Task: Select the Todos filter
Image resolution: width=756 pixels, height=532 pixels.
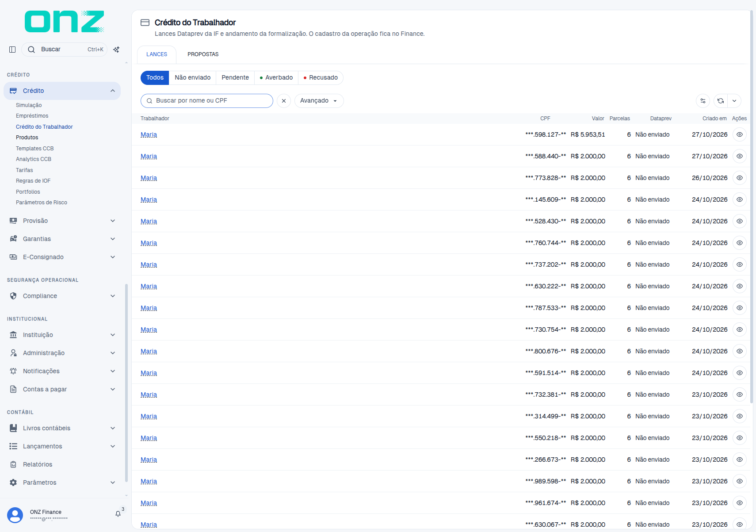Action: click(x=155, y=78)
